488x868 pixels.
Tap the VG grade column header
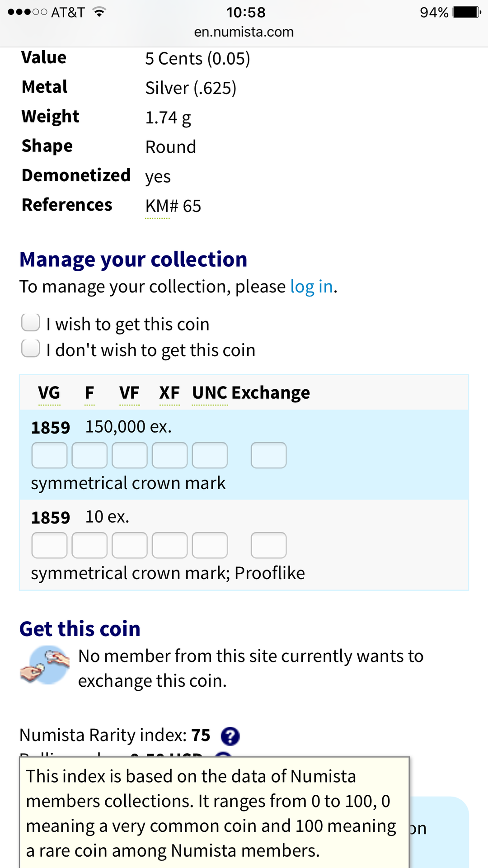click(49, 393)
